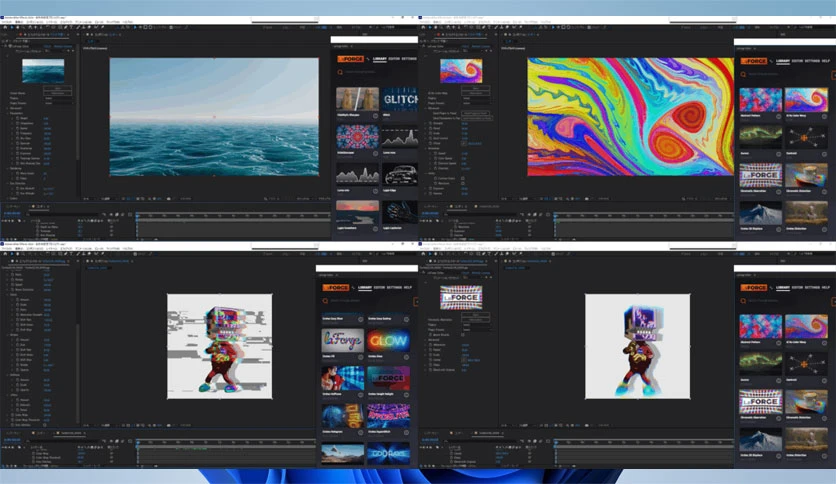Select the coffee cup preset thumbnail in the swirl window

806,175
